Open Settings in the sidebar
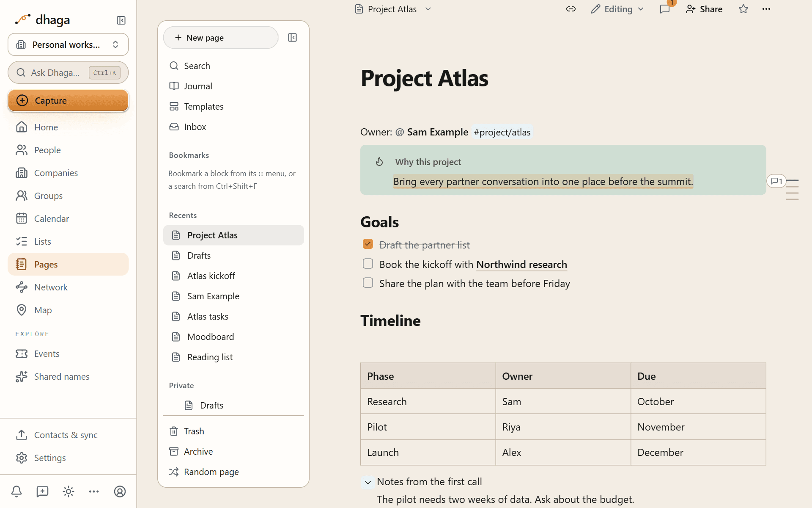This screenshot has width=812, height=508. (68, 458)
